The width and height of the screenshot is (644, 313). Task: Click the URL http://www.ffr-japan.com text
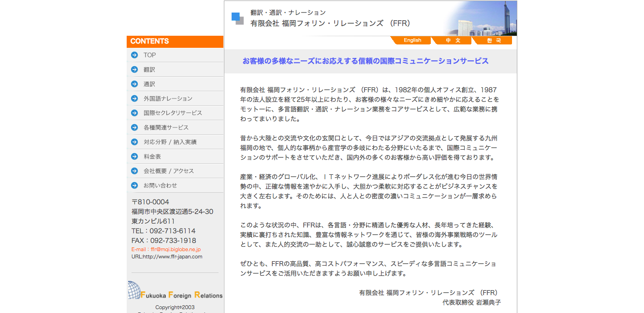pyautogui.click(x=167, y=256)
